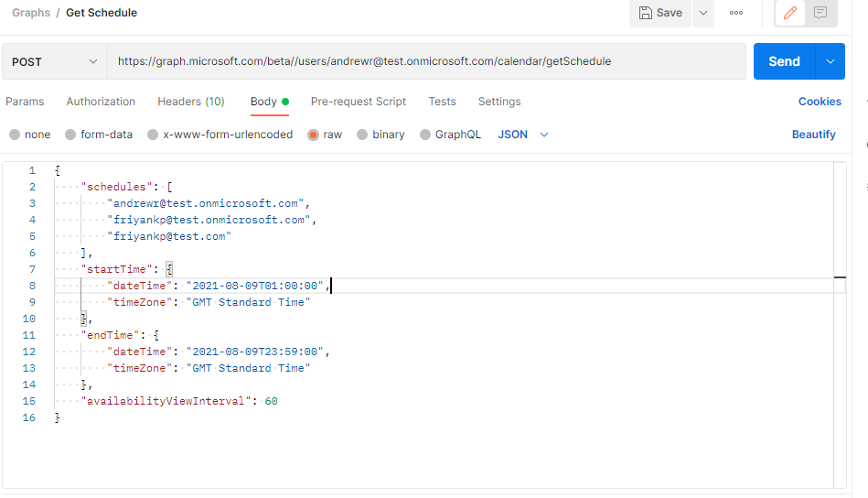Click into the request URL field

pyautogui.click(x=426, y=61)
